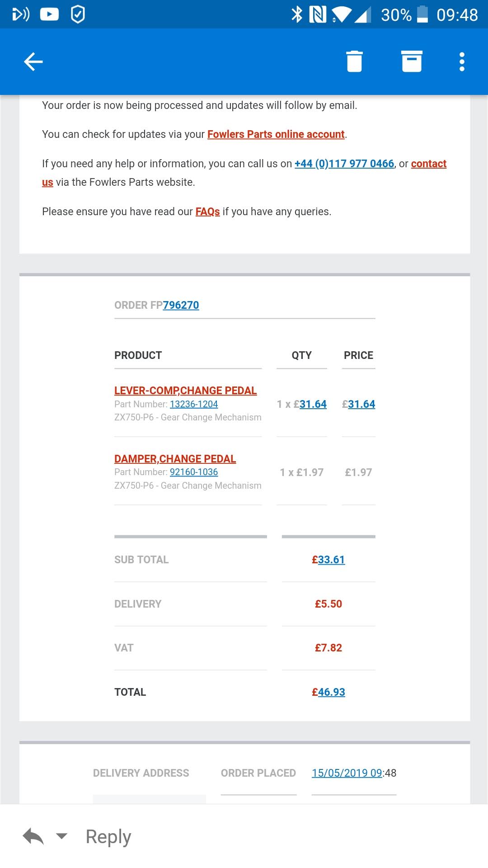The height and width of the screenshot is (868, 488).
Task: Tap part number 13236-1204
Action: pyautogui.click(x=194, y=404)
